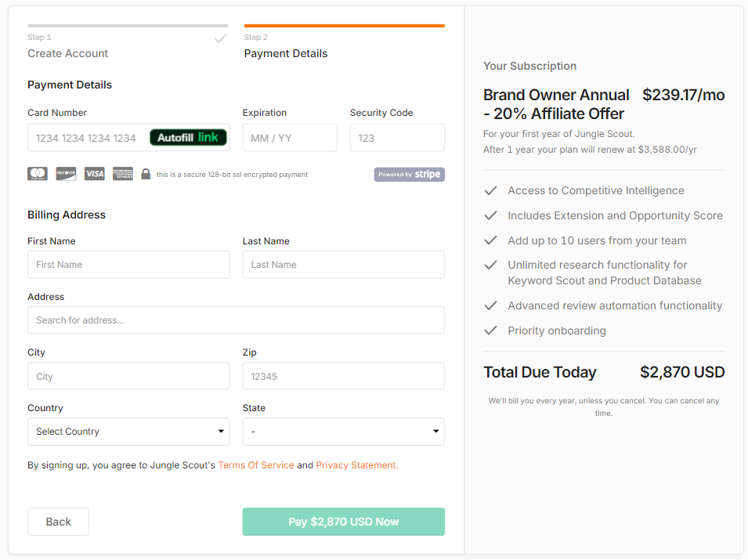This screenshot has width=748, height=560.
Task: Click the Search for address field
Action: tap(236, 320)
